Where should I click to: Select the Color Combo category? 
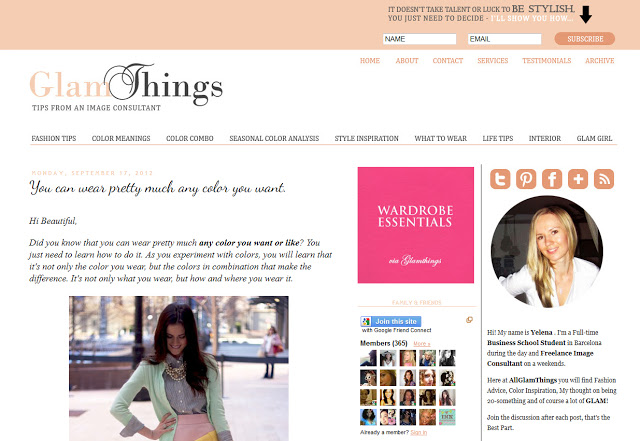point(190,138)
